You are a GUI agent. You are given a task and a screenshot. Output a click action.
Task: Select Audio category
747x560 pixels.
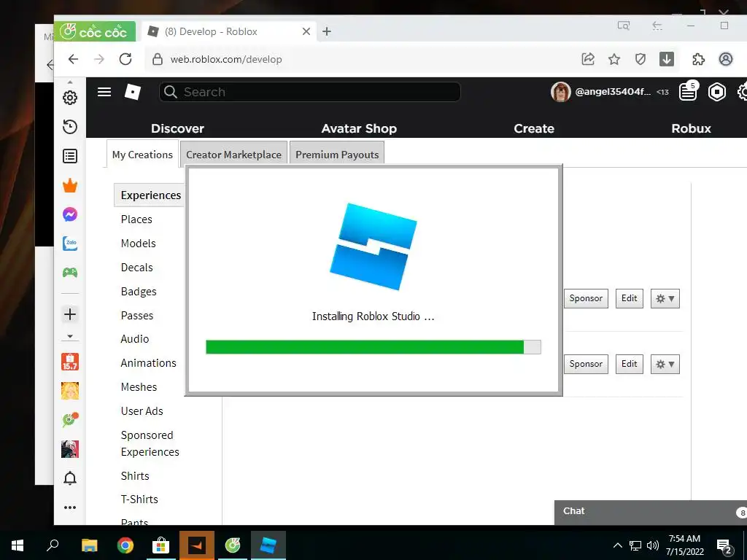pyautogui.click(x=135, y=339)
